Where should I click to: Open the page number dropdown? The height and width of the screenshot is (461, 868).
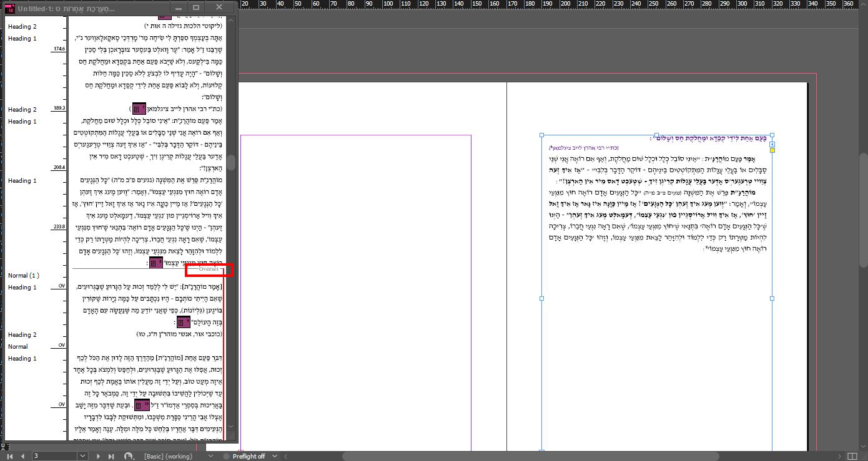pos(83,456)
